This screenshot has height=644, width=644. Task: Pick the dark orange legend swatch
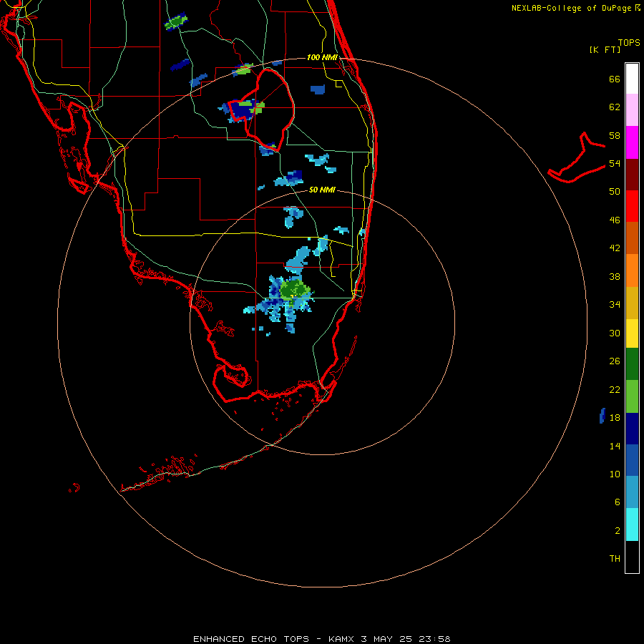pos(632,238)
